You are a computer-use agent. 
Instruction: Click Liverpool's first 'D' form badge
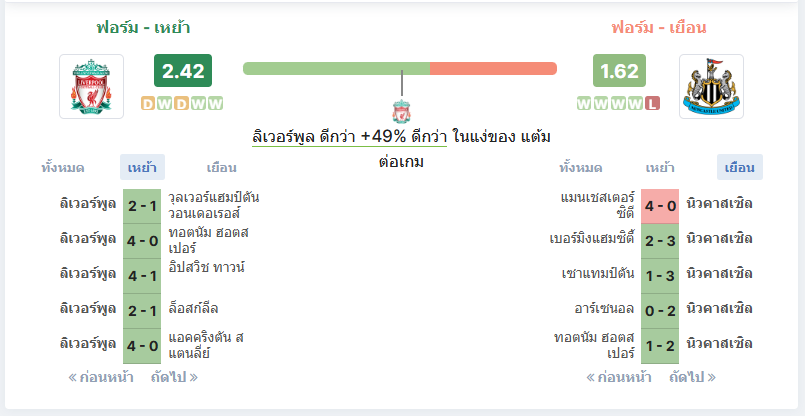coord(148,104)
